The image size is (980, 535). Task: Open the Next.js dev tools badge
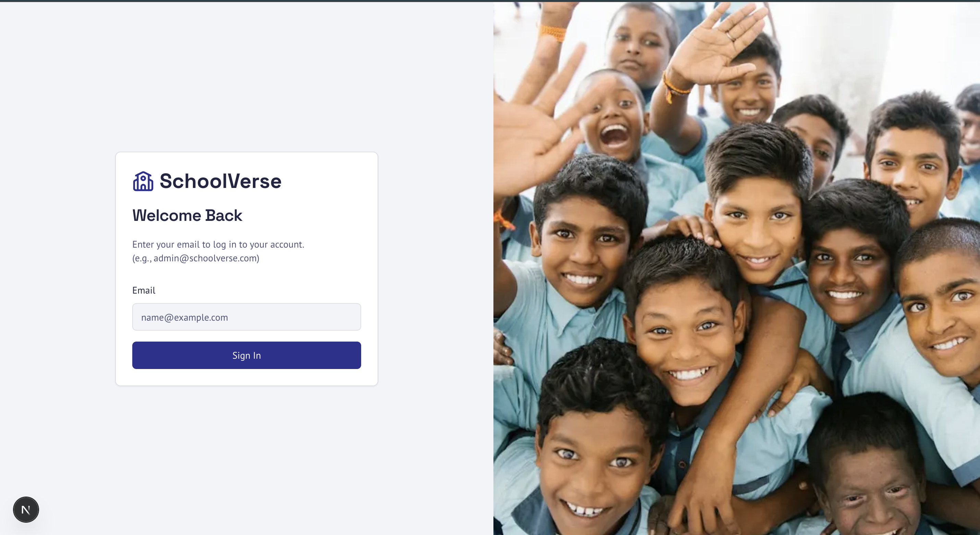click(x=26, y=510)
